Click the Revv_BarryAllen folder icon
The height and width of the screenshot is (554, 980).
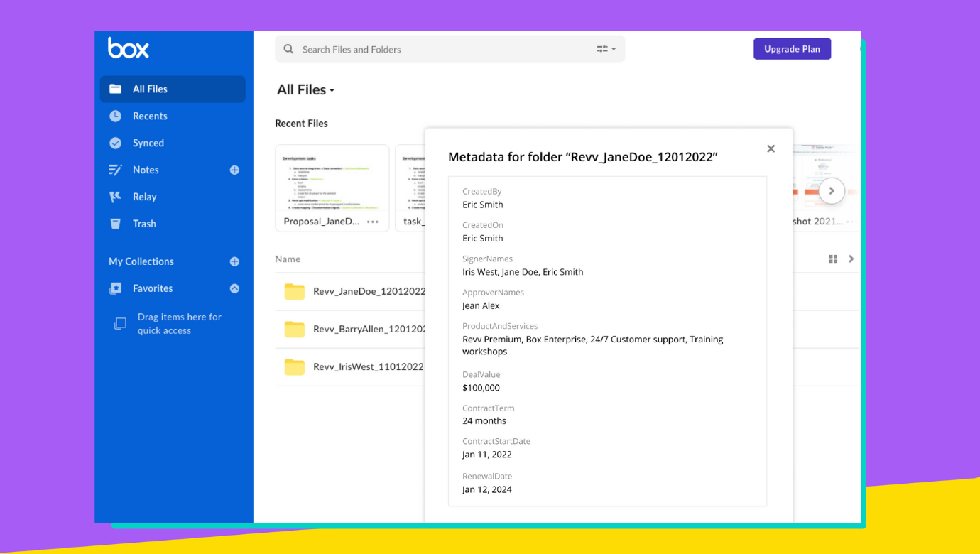tap(294, 329)
